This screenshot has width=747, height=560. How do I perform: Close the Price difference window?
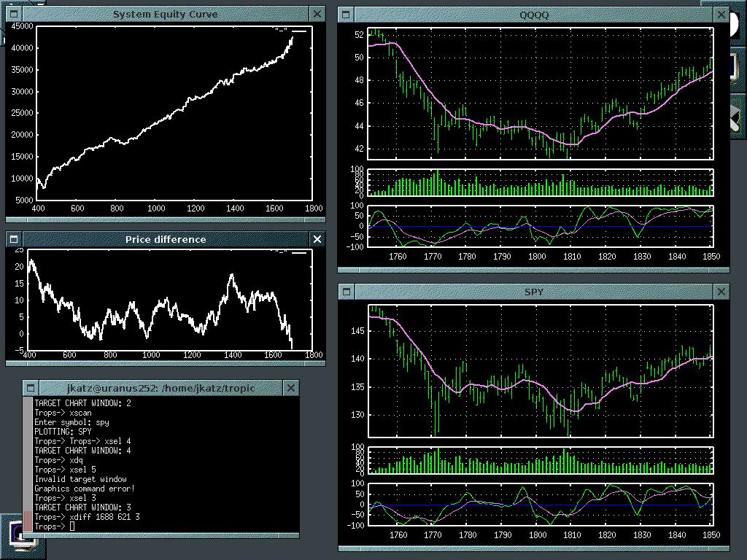click(x=317, y=239)
